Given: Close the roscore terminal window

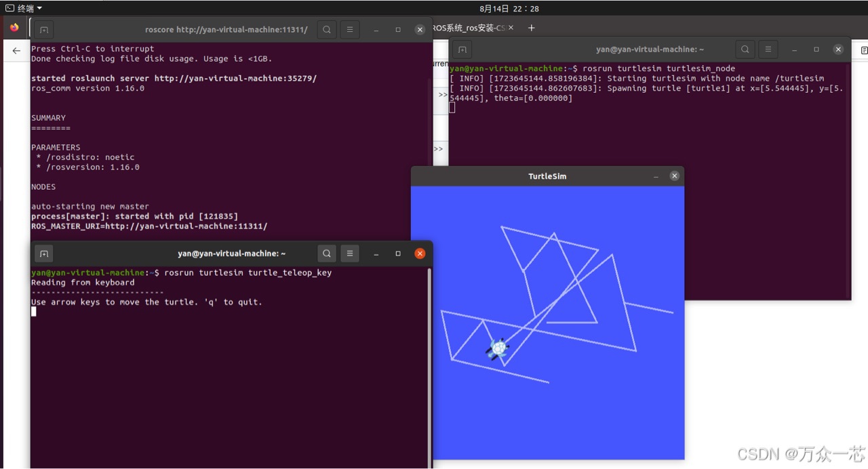Looking at the screenshot, I should (x=420, y=30).
